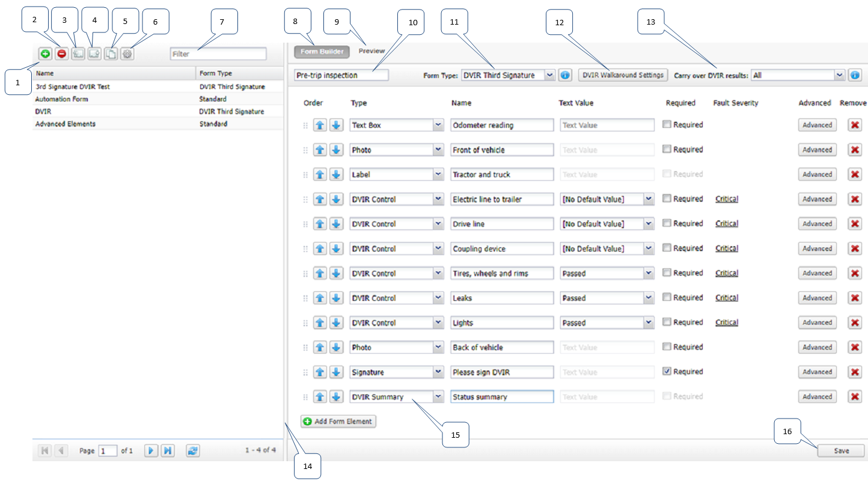This screenshot has height=484, width=868.
Task: Click the Add Form Element button
Action: (x=338, y=421)
